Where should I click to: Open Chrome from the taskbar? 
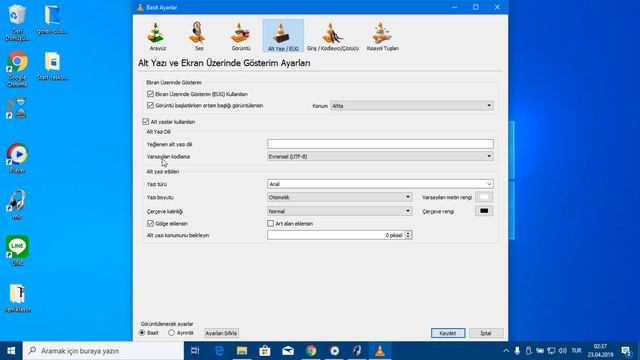click(311, 351)
